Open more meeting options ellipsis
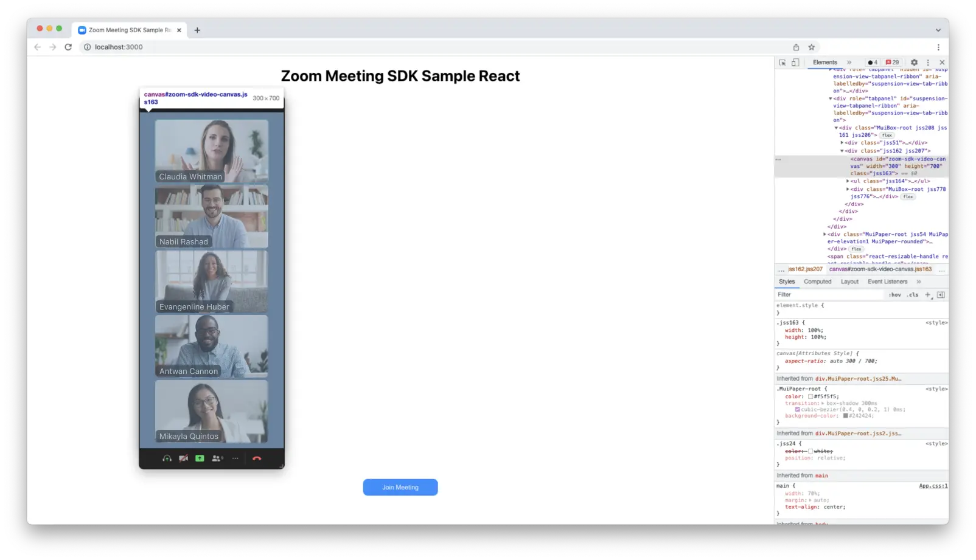 coord(235,458)
